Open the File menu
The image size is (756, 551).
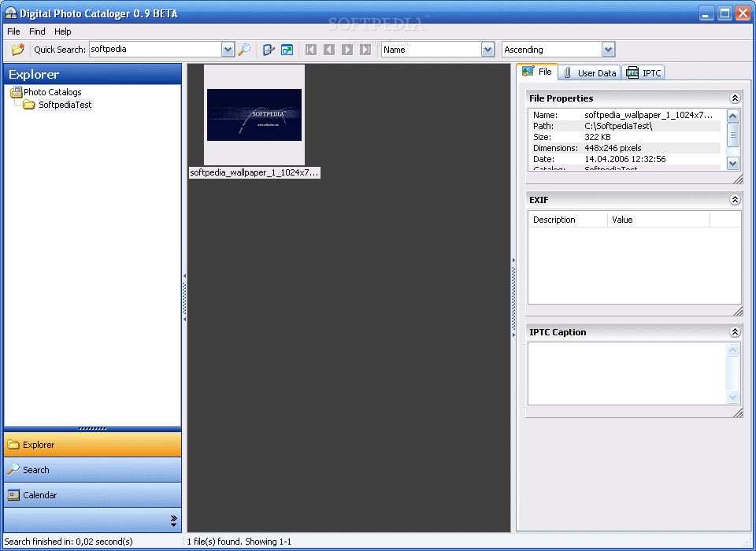tap(13, 31)
